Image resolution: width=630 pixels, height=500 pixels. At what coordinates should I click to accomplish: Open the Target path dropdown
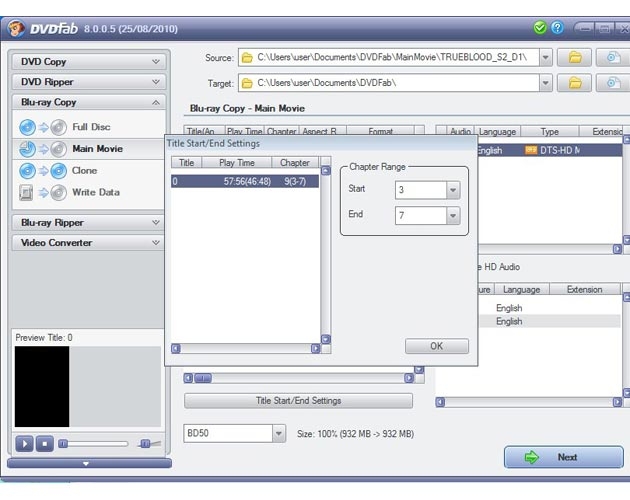[545, 83]
